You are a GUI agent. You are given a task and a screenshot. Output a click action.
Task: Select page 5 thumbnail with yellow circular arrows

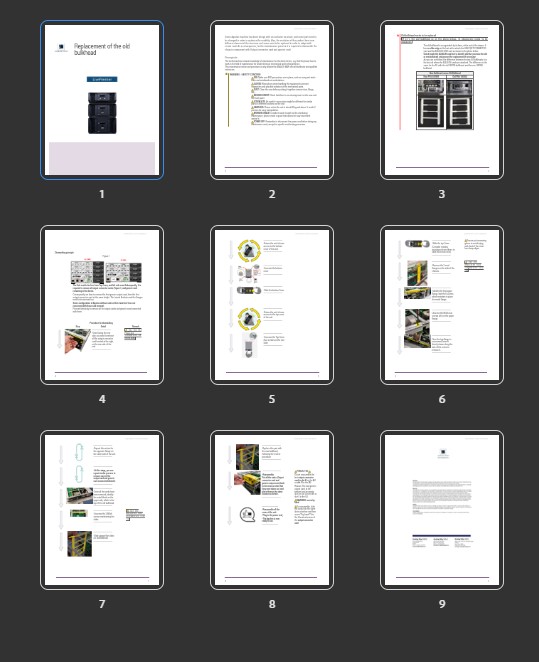pyautogui.click(x=272, y=305)
